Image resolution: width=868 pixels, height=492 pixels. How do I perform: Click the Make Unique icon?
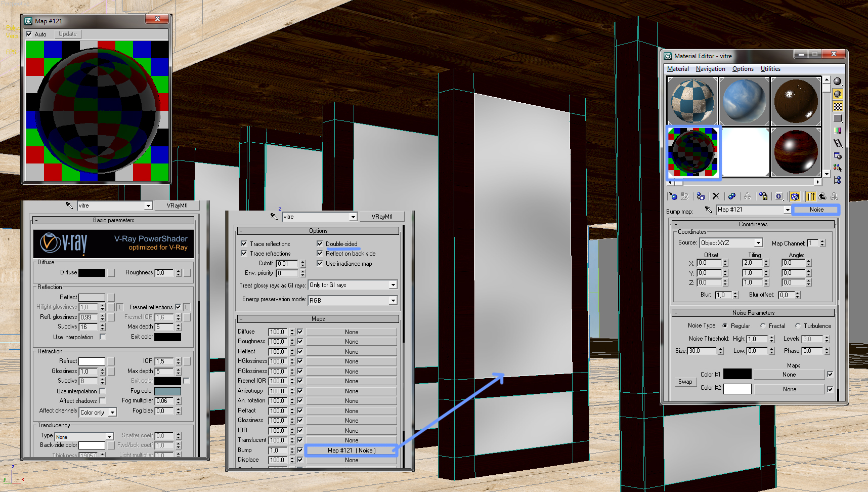tap(747, 196)
